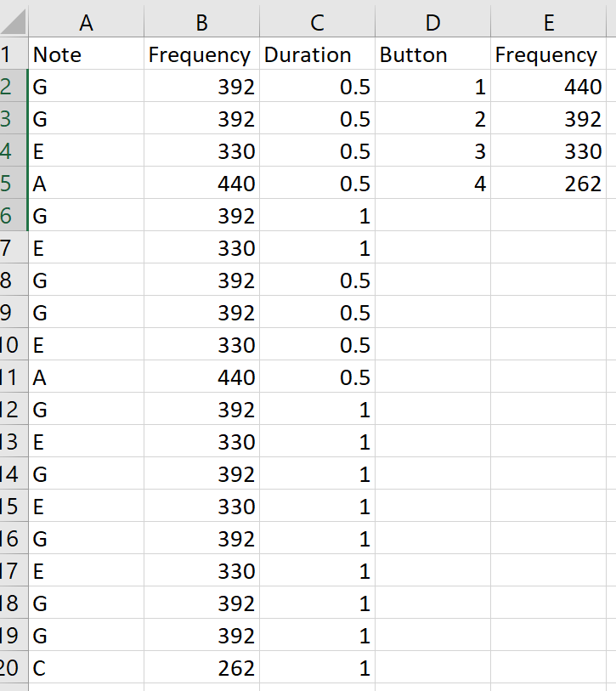Viewport: 616px width, 691px height.
Task: Select cell C2 with value 0.5
Action: point(317,86)
